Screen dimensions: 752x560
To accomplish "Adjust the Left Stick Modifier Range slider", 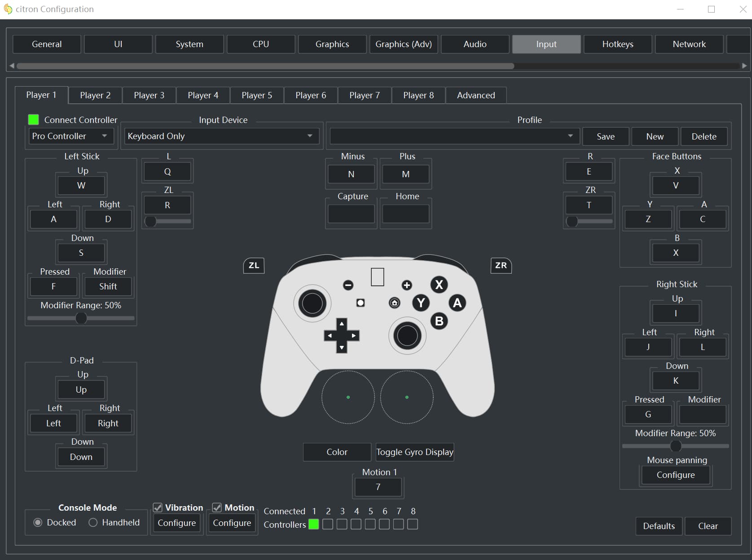I will (x=81, y=318).
